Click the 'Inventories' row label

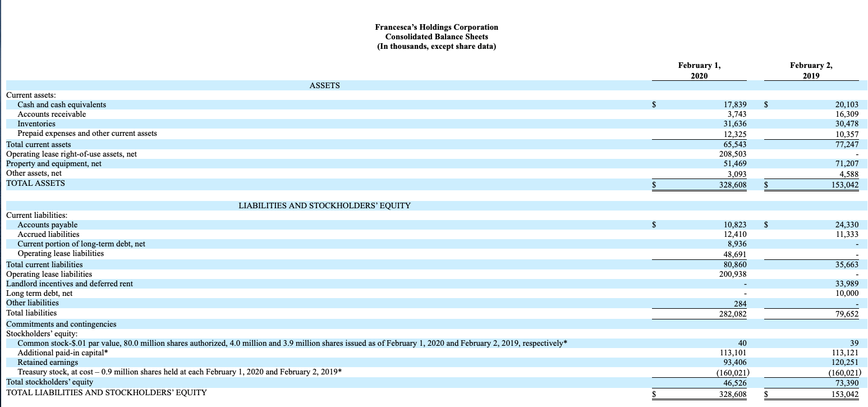(x=36, y=124)
